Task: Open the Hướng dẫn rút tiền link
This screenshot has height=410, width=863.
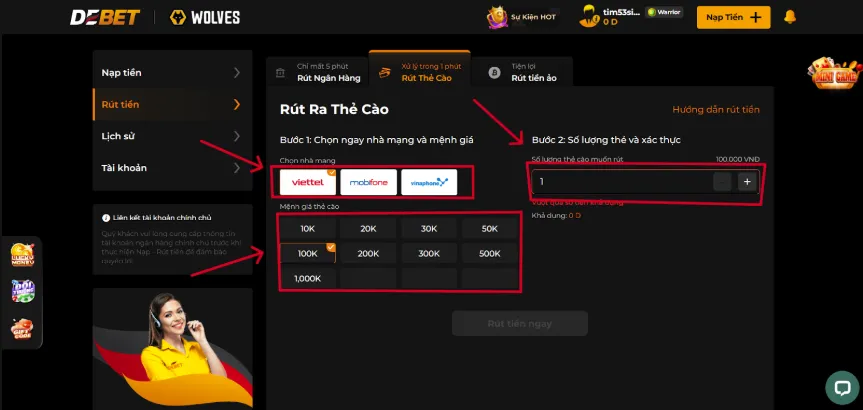Action: 715,110
